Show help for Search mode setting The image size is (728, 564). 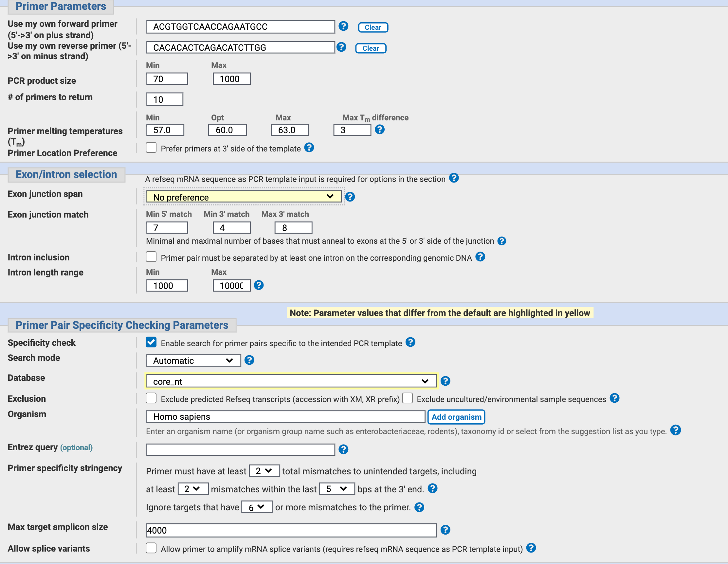tap(249, 360)
